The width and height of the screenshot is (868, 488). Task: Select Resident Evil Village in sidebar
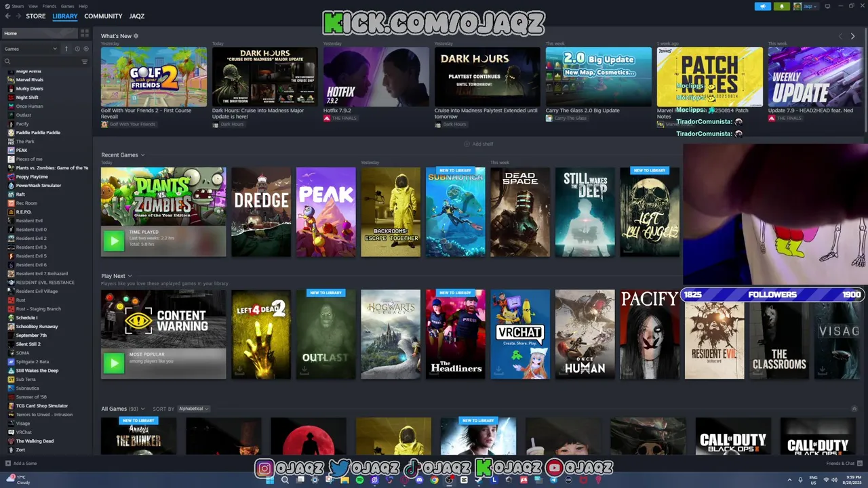37,291
